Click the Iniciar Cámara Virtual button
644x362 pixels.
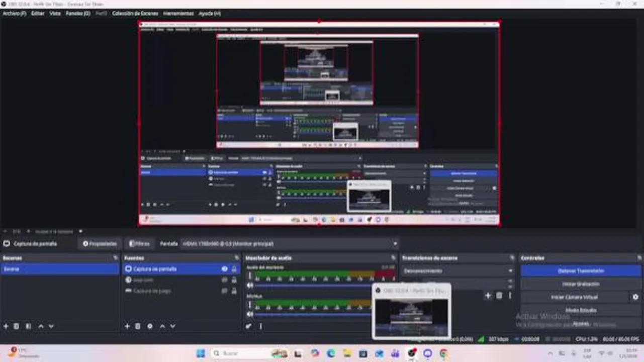tap(575, 297)
